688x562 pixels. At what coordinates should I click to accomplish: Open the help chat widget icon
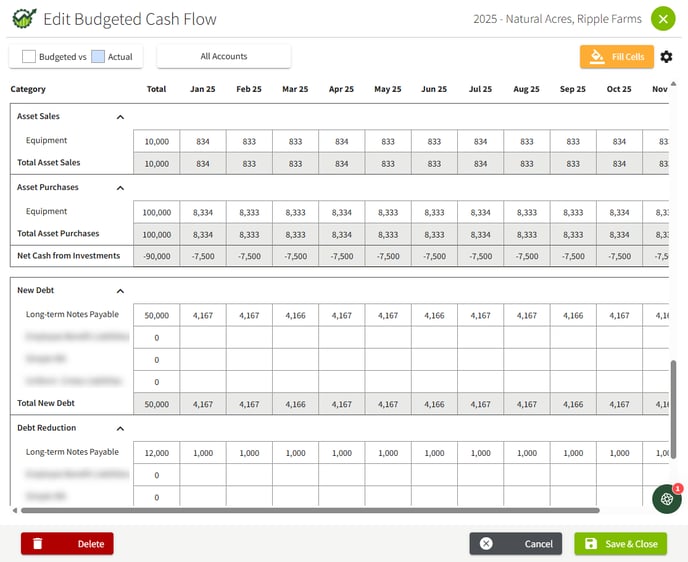pos(666,499)
